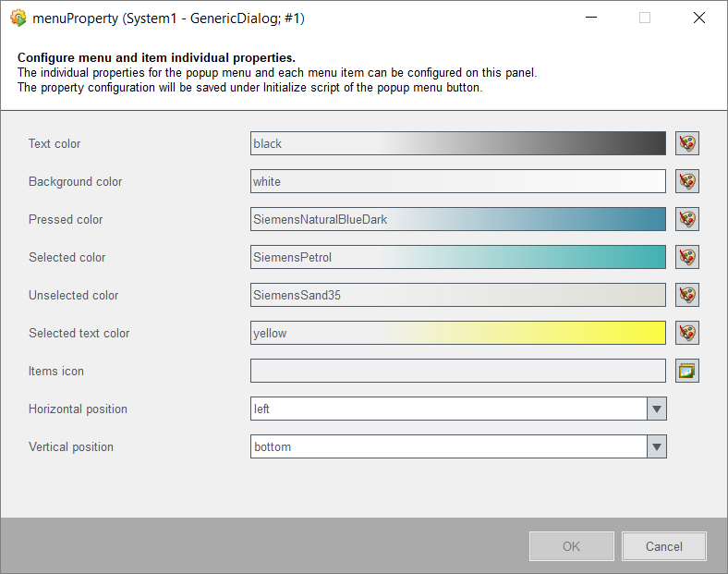
Task: Open palette for Unselected color
Action: click(686, 295)
